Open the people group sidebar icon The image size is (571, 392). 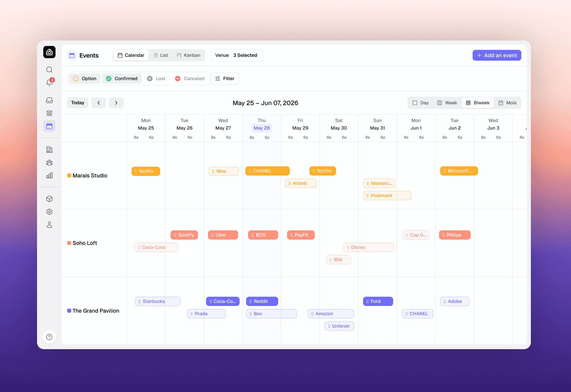49,163
